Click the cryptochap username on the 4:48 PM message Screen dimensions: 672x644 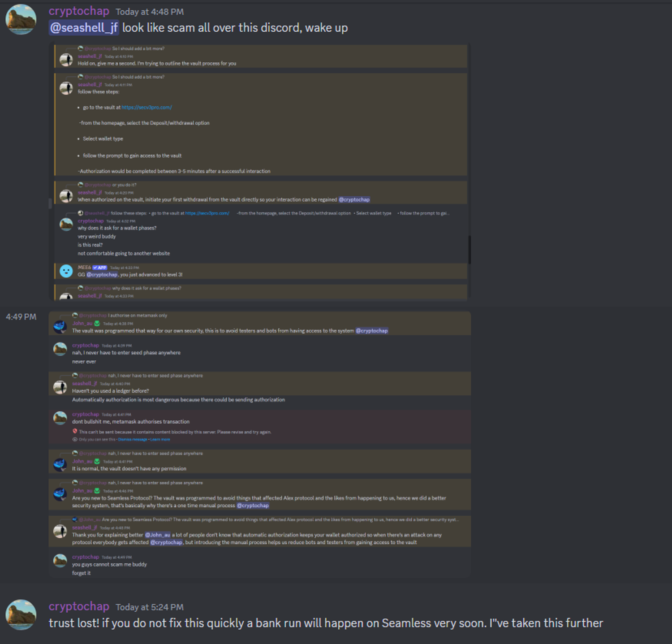pyautogui.click(x=79, y=11)
